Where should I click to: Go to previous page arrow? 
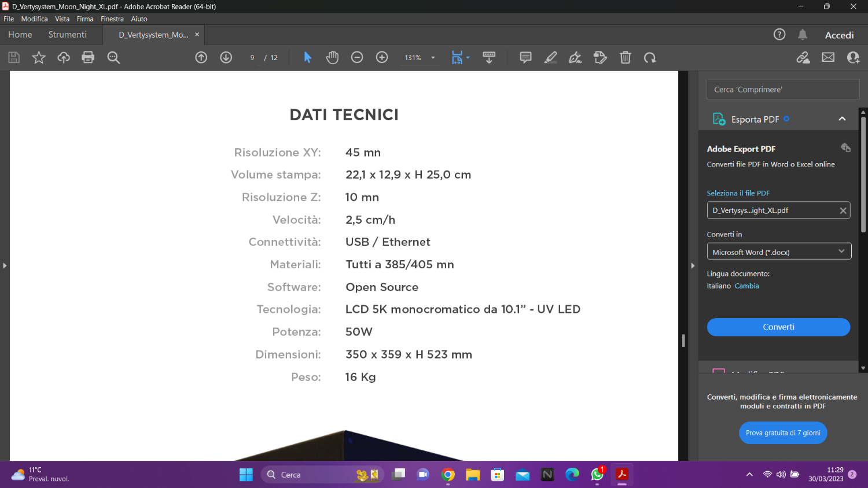201,57
